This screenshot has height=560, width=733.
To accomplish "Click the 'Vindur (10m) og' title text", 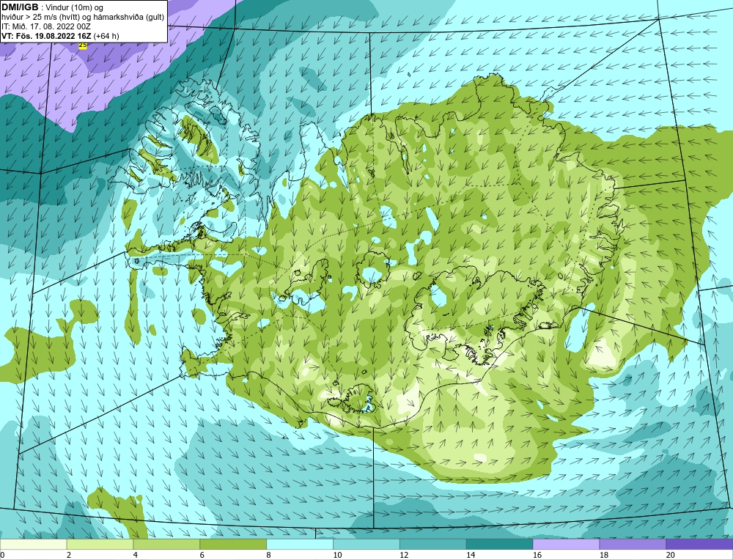I will pos(75,8).
